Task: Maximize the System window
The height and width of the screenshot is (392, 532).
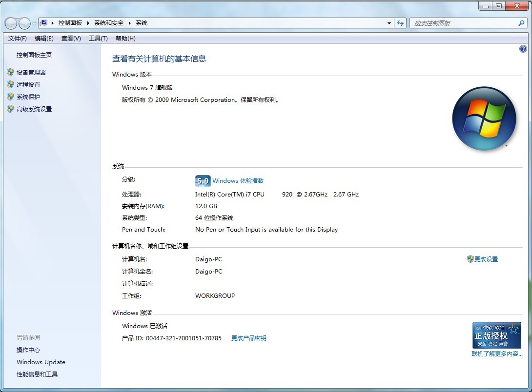Action: (x=499, y=6)
